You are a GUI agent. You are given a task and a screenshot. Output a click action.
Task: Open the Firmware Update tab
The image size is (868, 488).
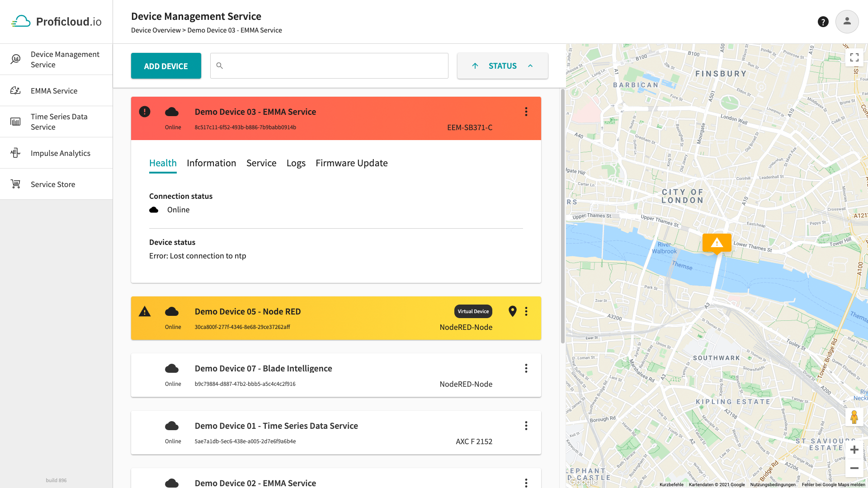pos(352,163)
